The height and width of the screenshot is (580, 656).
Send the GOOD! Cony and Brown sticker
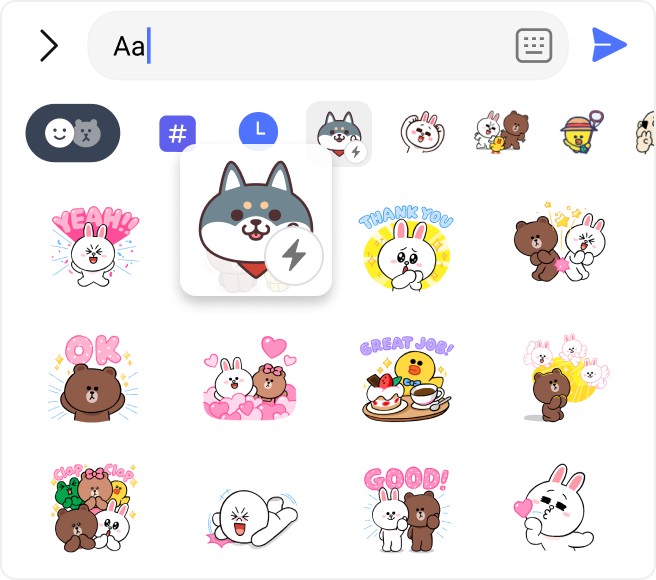point(407,509)
